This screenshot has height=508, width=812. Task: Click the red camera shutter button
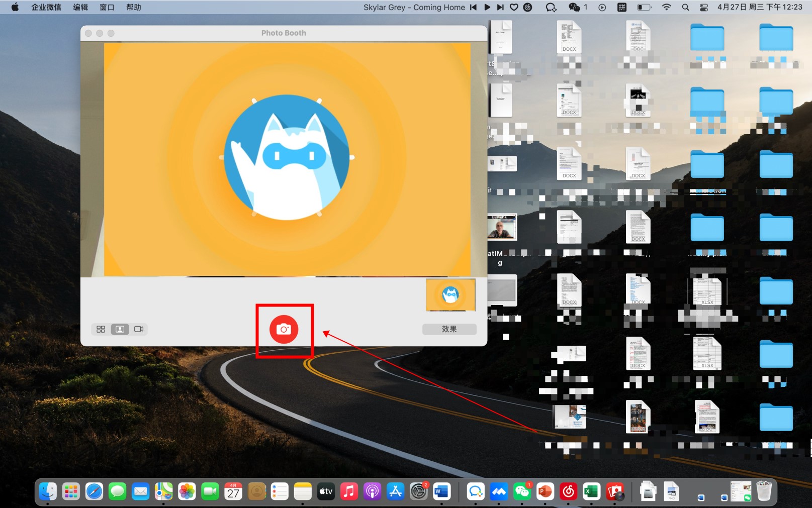(x=284, y=329)
